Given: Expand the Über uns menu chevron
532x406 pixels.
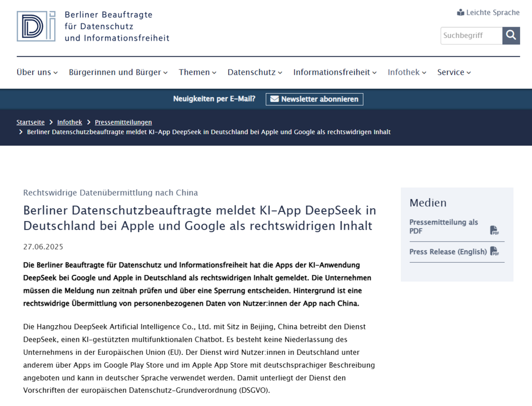Looking at the screenshot, I should (56, 72).
